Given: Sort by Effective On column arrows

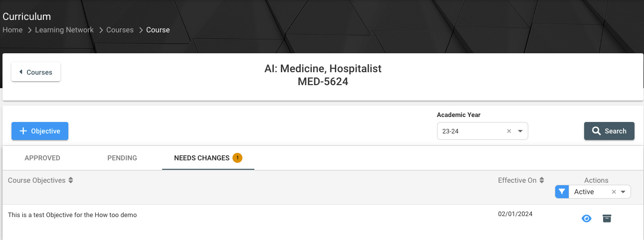Looking at the screenshot, I should (x=542, y=180).
